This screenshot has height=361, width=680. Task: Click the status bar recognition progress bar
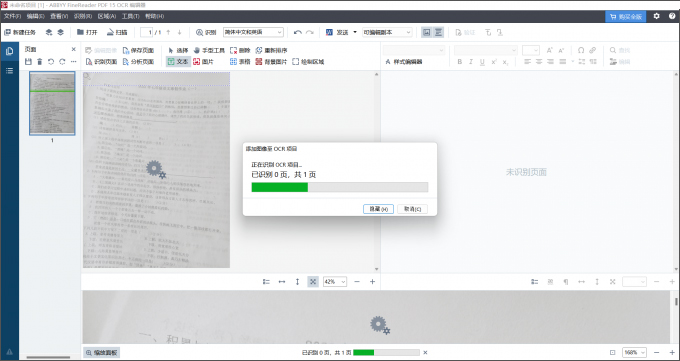[x=386, y=352]
